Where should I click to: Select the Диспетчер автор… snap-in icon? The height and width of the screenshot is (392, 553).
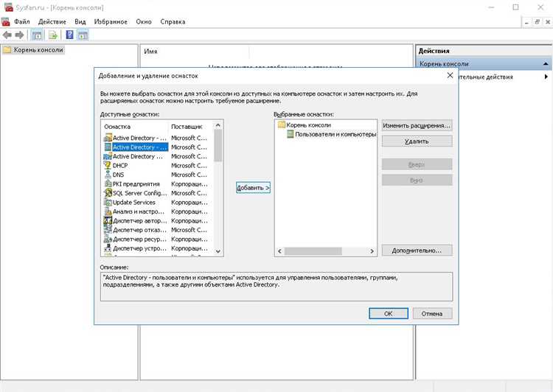click(108, 220)
